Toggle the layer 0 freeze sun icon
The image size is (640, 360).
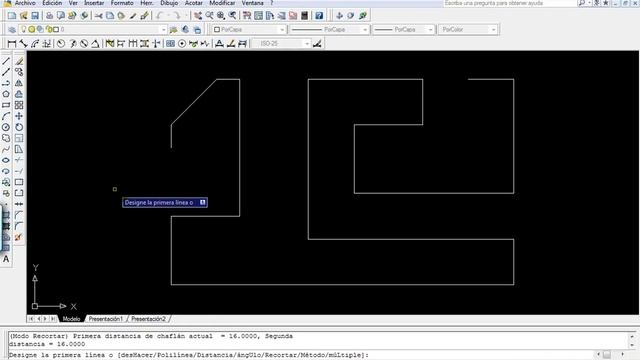[32, 29]
